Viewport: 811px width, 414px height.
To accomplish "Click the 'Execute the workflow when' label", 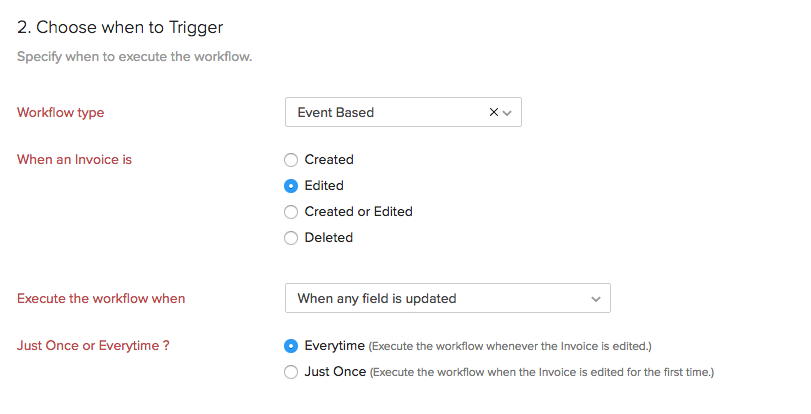I will pyautogui.click(x=101, y=298).
